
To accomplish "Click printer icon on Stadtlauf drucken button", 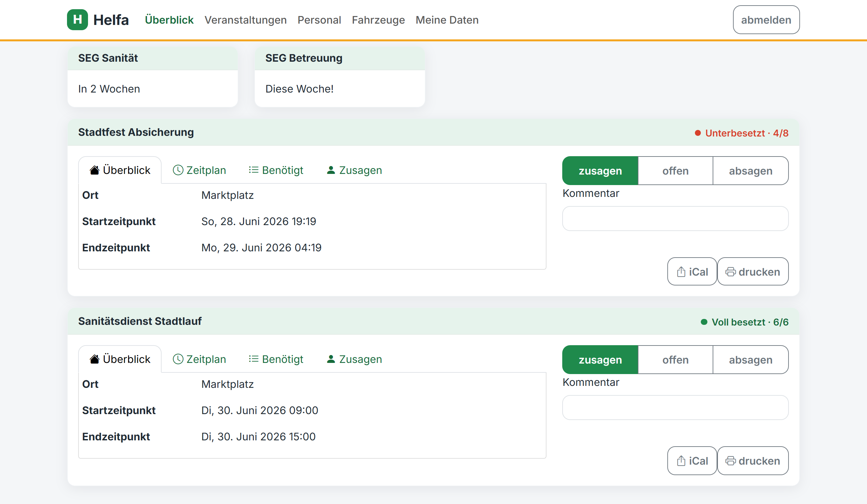I will pos(730,461).
